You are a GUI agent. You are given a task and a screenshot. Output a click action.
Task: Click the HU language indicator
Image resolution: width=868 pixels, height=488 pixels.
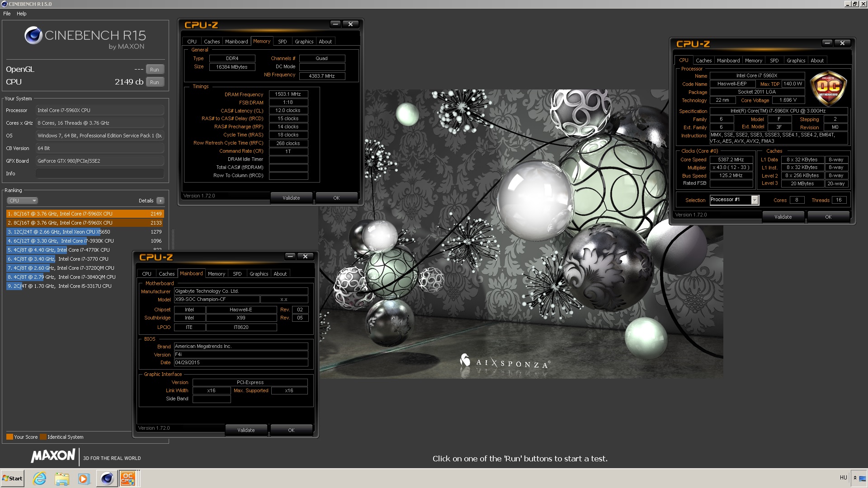click(843, 478)
